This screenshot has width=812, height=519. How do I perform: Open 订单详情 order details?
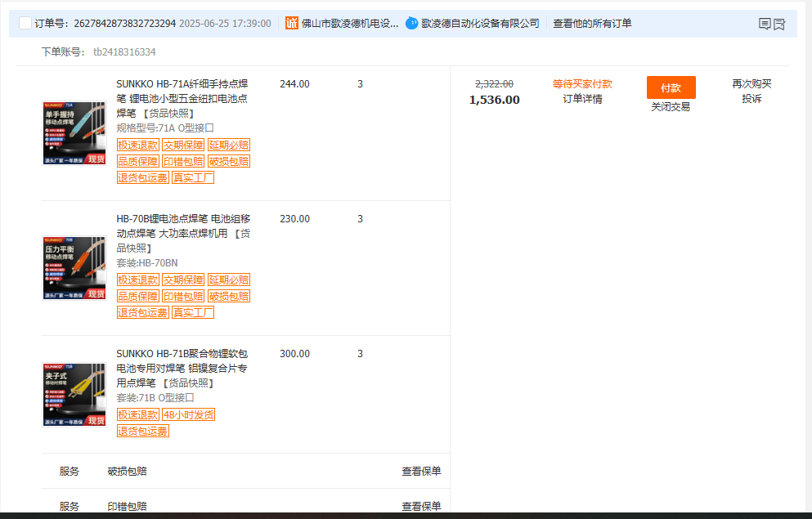pos(582,99)
